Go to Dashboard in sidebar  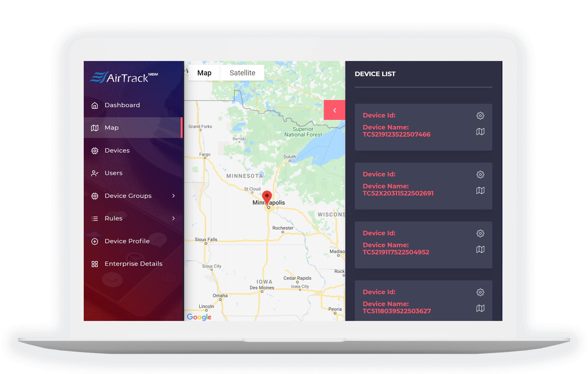(133, 105)
